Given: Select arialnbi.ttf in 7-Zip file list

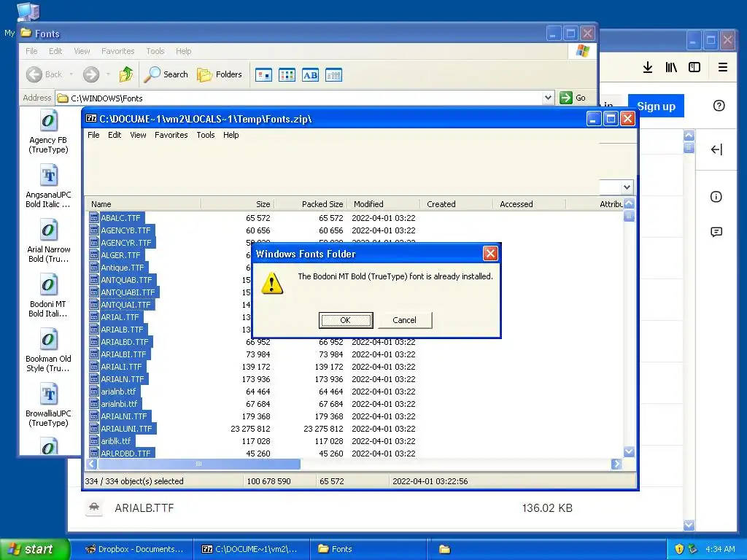Looking at the screenshot, I should pos(119,404).
